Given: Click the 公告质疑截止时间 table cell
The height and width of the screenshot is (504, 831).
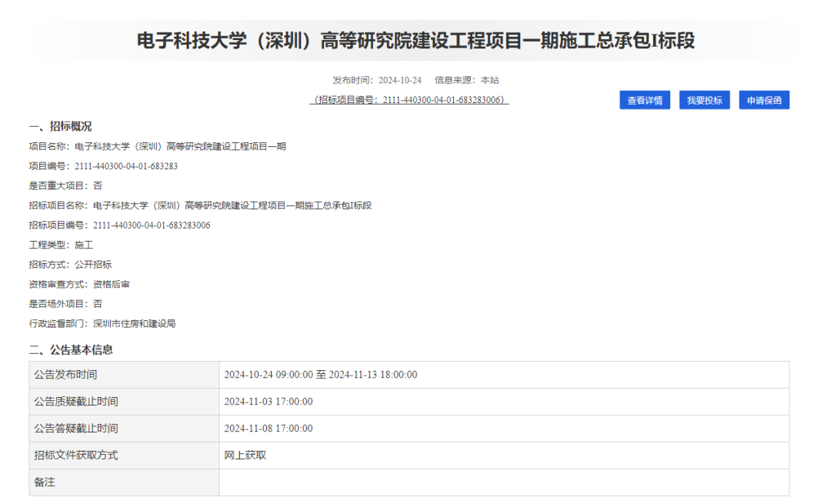Looking at the screenshot, I should point(124,402).
